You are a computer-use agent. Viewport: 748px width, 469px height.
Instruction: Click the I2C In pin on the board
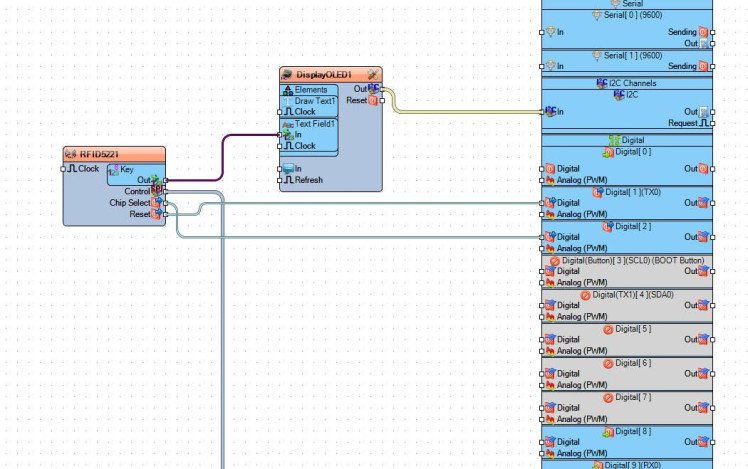pyautogui.click(x=549, y=111)
